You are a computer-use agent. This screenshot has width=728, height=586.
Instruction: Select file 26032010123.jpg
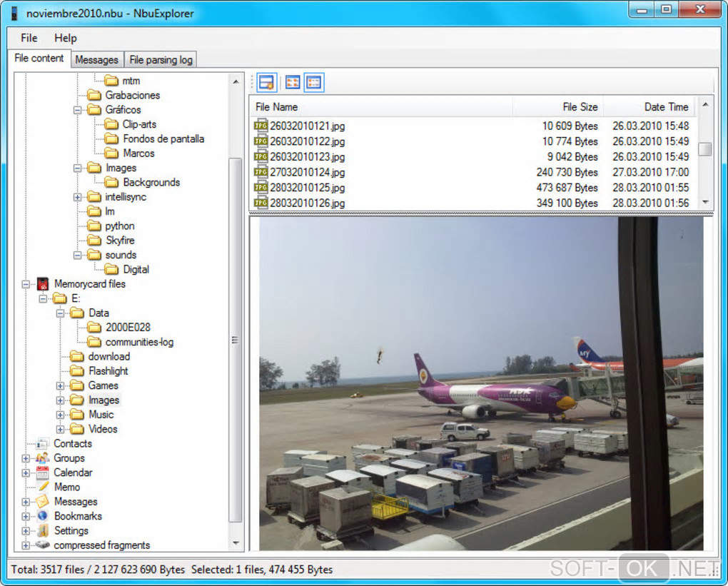[307, 157]
